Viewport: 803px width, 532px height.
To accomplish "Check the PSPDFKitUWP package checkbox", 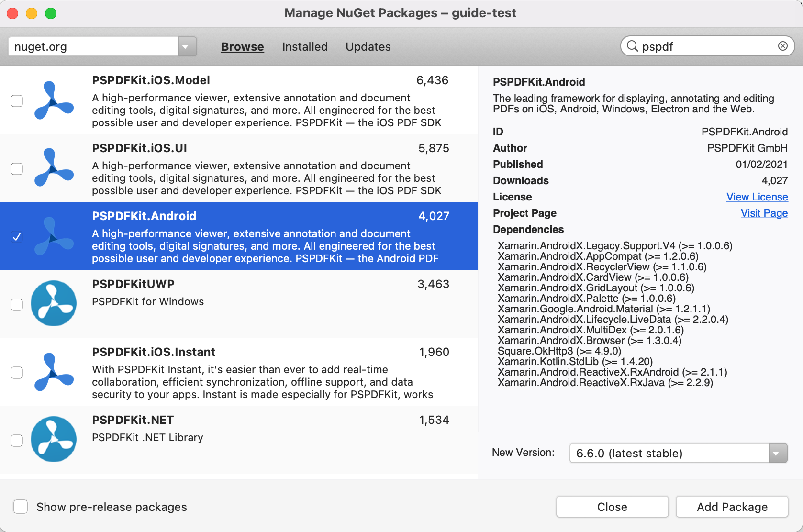I will 17,305.
